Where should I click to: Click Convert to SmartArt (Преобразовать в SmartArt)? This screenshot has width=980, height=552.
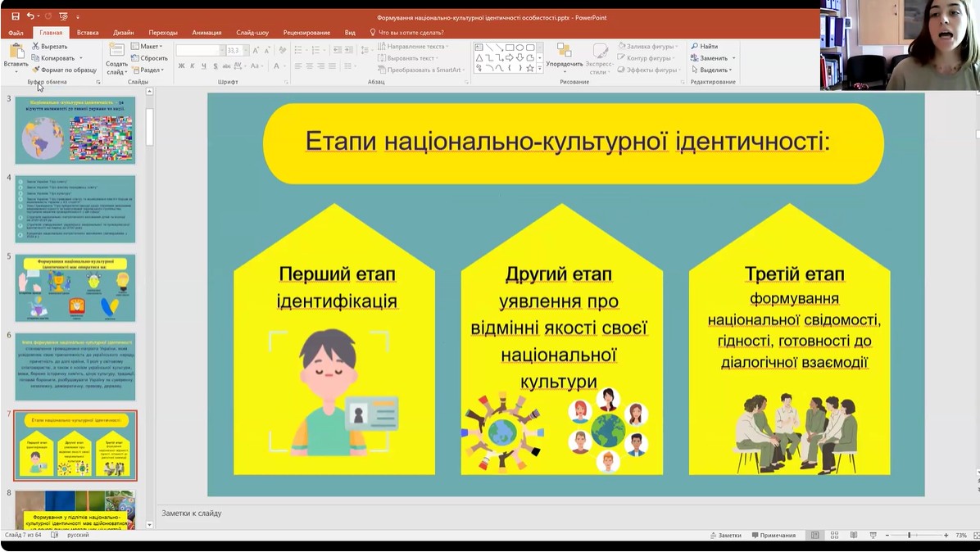pos(421,70)
